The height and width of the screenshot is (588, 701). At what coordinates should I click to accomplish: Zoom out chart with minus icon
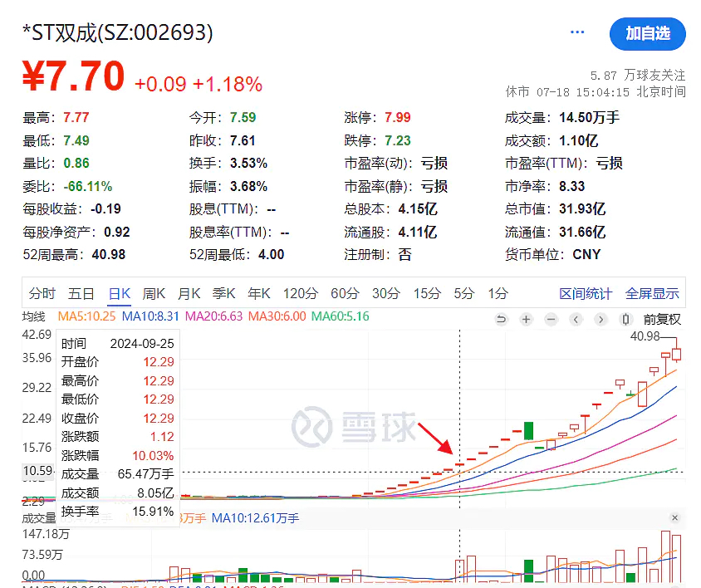(551, 319)
